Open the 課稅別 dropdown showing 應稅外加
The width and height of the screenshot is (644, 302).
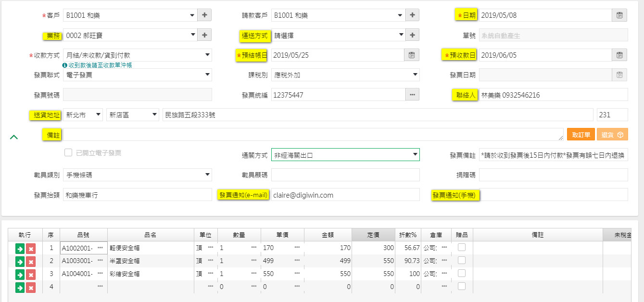[x=345, y=75]
